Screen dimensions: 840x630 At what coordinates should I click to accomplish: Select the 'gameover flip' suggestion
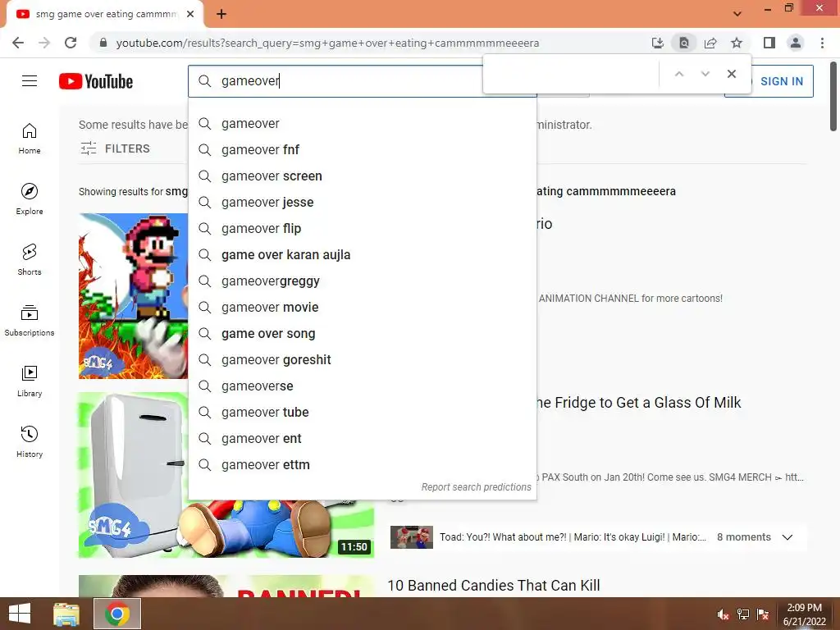tap(363, 229)
